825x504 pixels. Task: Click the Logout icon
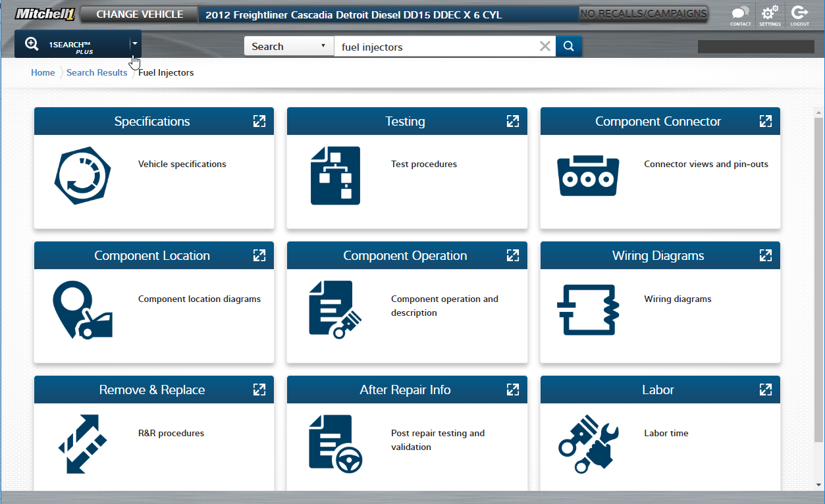point(799,14)
